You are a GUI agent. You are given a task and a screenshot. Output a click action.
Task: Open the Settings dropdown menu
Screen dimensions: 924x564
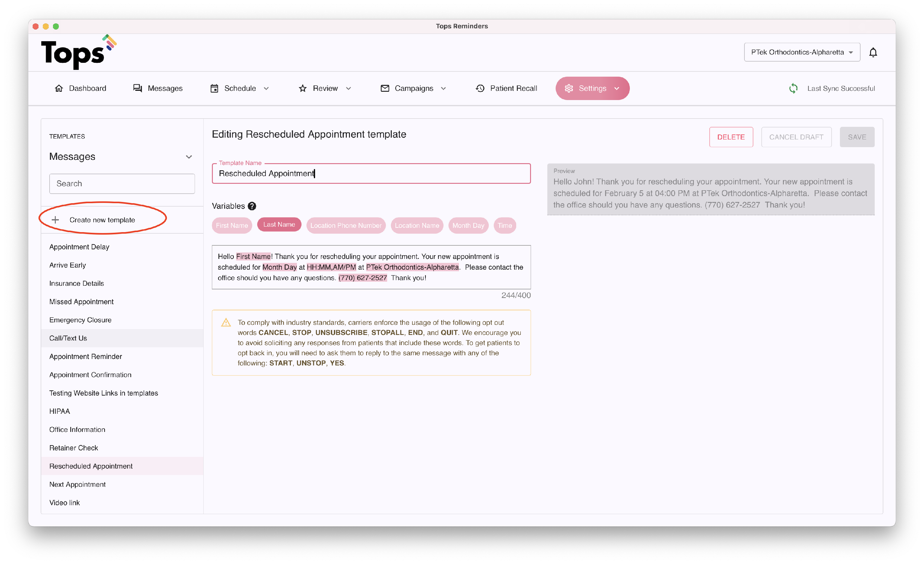coord(592,88)
